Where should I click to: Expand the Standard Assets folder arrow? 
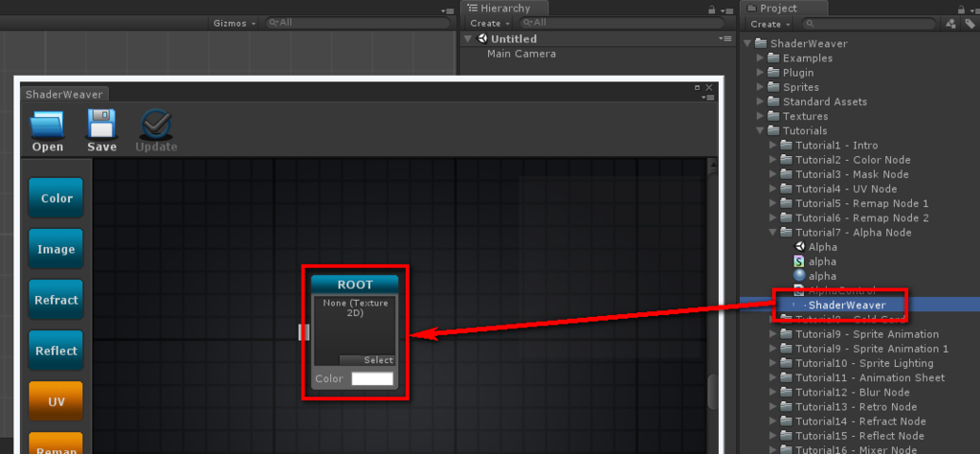click(760, 102)
